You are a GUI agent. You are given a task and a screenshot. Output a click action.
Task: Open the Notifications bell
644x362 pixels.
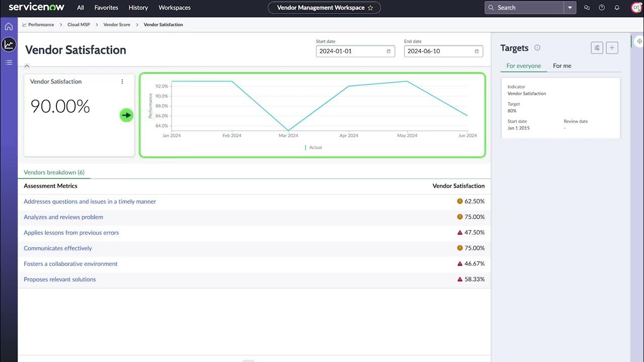coord(617,8)
